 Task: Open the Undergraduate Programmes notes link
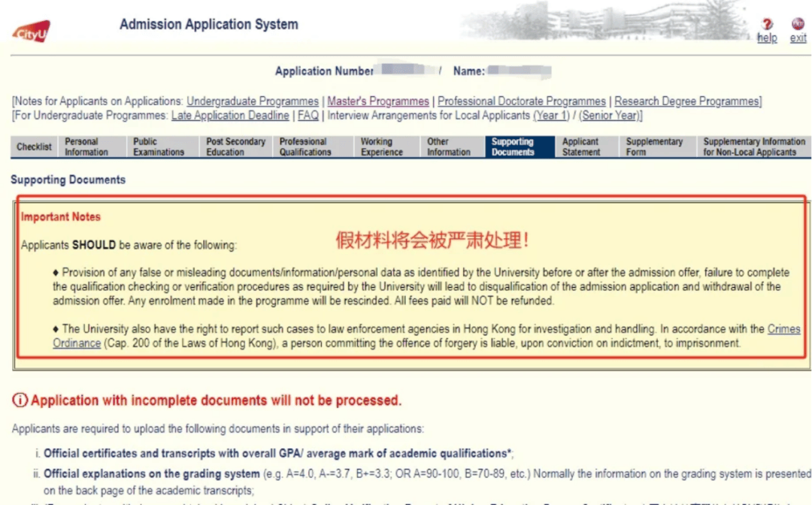coord(253,101)
